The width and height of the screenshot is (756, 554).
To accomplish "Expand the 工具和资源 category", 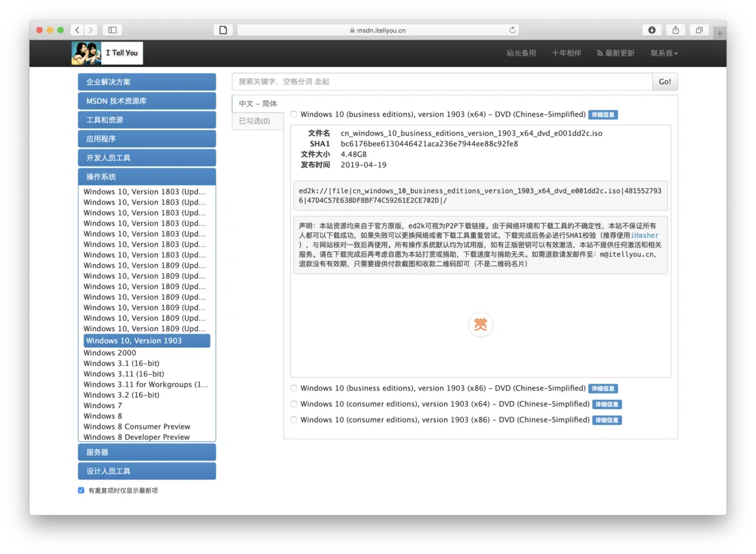I will pos(147,120).
